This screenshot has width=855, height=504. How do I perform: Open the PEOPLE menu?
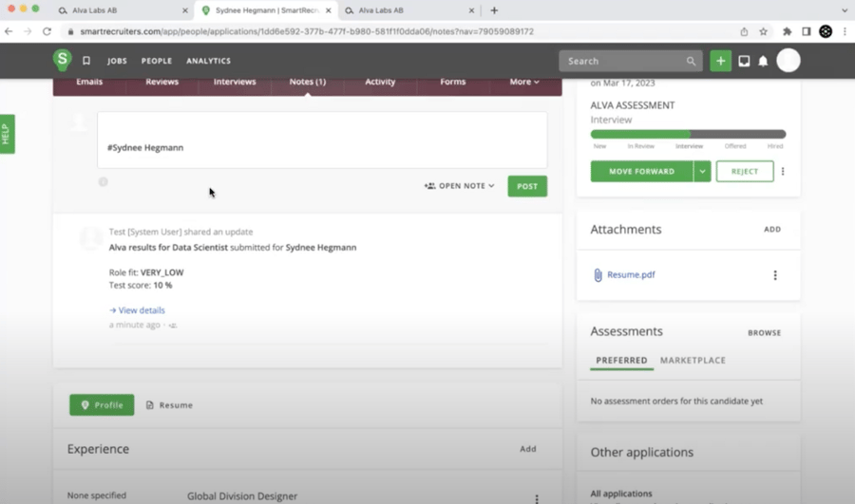pyautogui.click(x=157, y=61)
